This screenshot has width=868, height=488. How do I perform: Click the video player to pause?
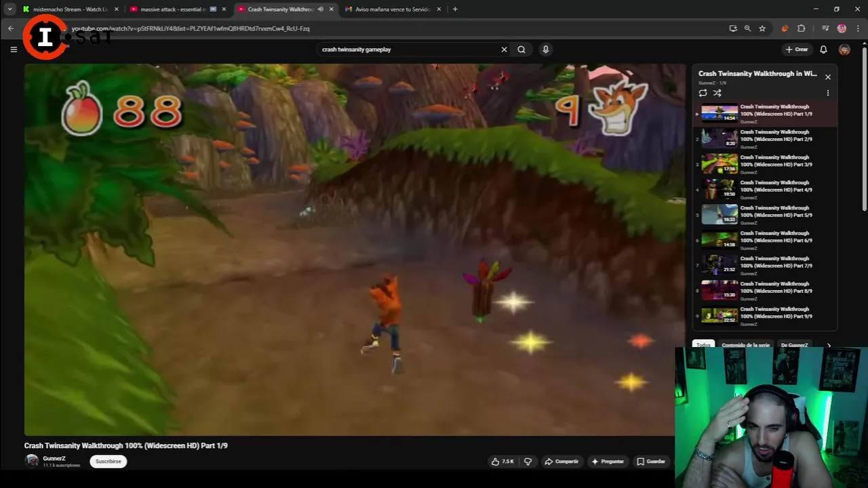coord(355,249)
